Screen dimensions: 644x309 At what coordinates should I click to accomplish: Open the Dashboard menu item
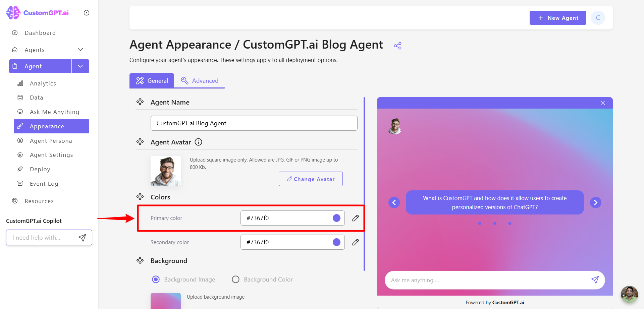coord(40,33)
